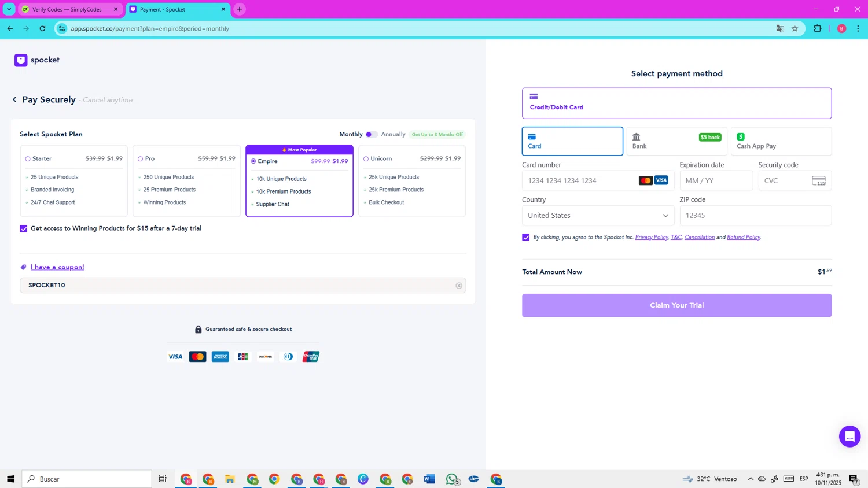Open the tab search dropdown arrow
This screenshot has width=868, height=488.
click(9, 9)
